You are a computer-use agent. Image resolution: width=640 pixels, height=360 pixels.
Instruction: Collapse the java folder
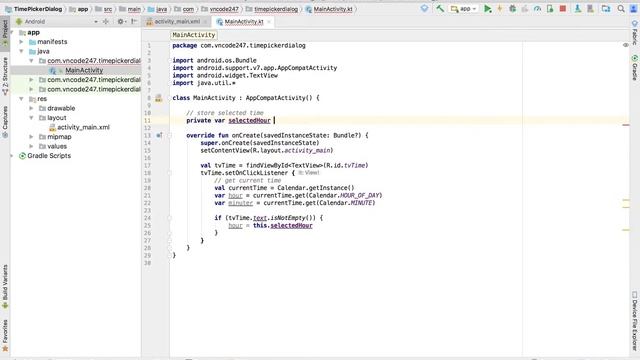click(x=21, y=51)
